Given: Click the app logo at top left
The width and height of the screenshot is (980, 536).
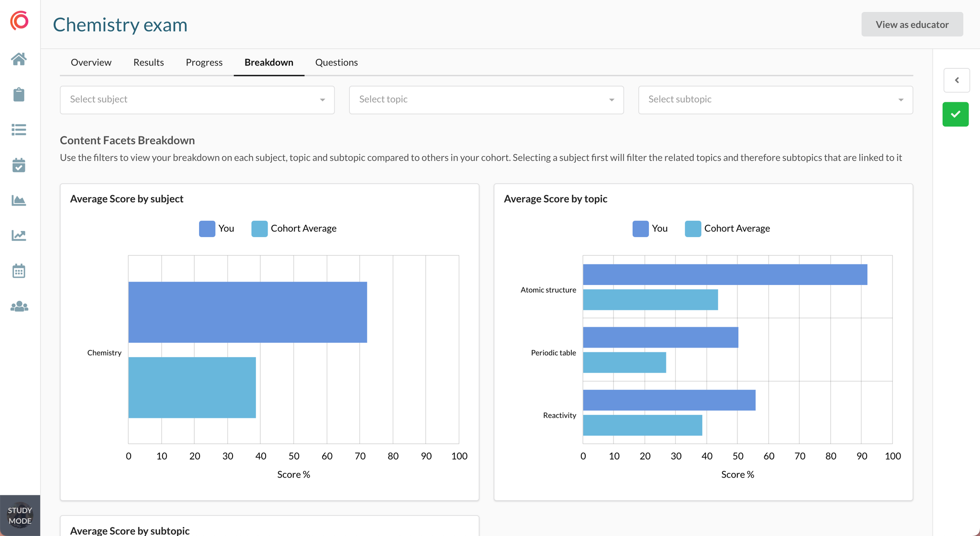Looking at the screenshot, I should point(20,21).
